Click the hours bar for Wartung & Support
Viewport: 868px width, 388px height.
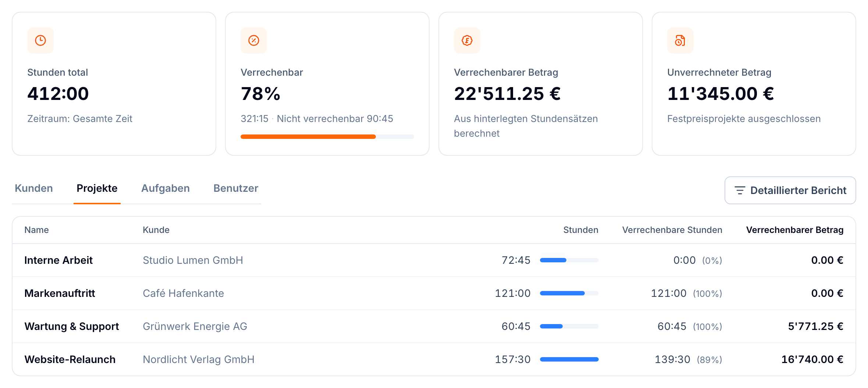click(x=569, y=326)
